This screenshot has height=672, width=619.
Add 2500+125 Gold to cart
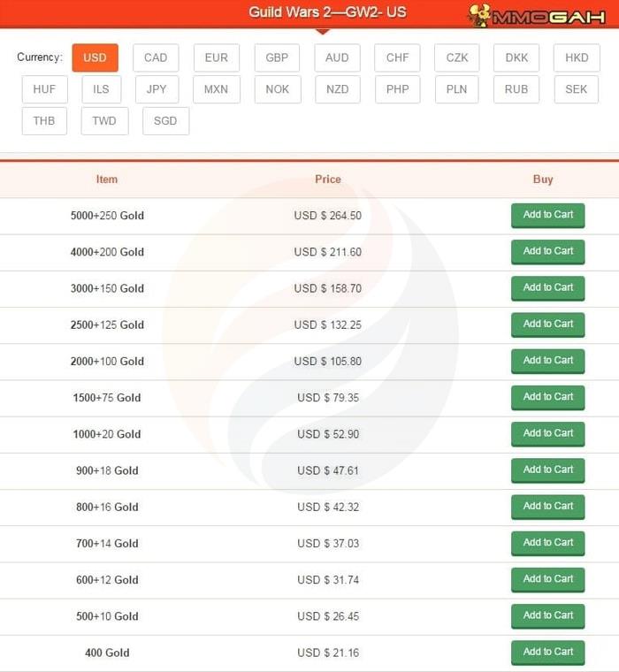(547, 324)
